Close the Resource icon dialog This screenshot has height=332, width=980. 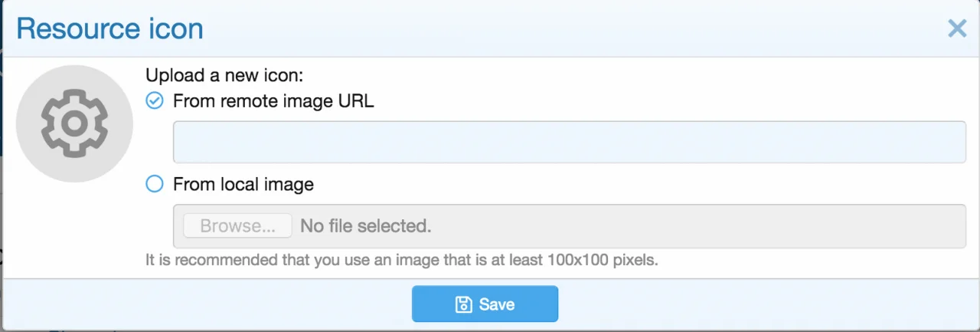pyautogui.click(x=957, y=29)
